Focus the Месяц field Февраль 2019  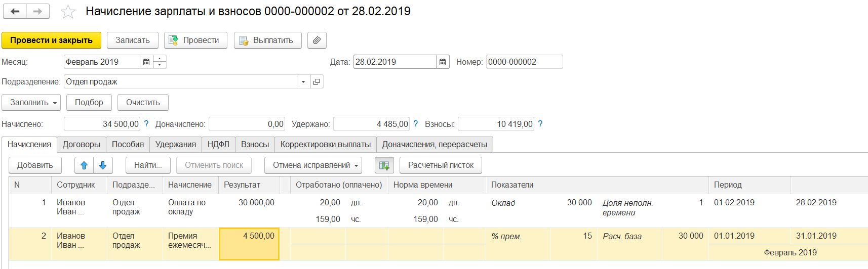point(102,62)
